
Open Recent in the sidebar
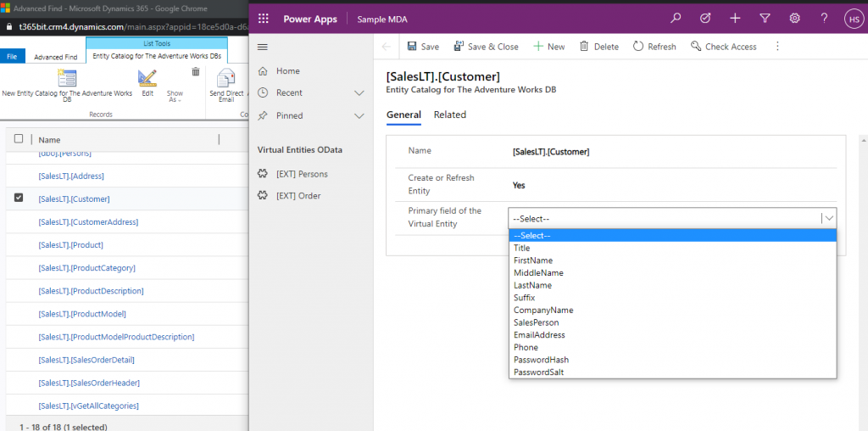pyautogui.click(x=290, y=93)
